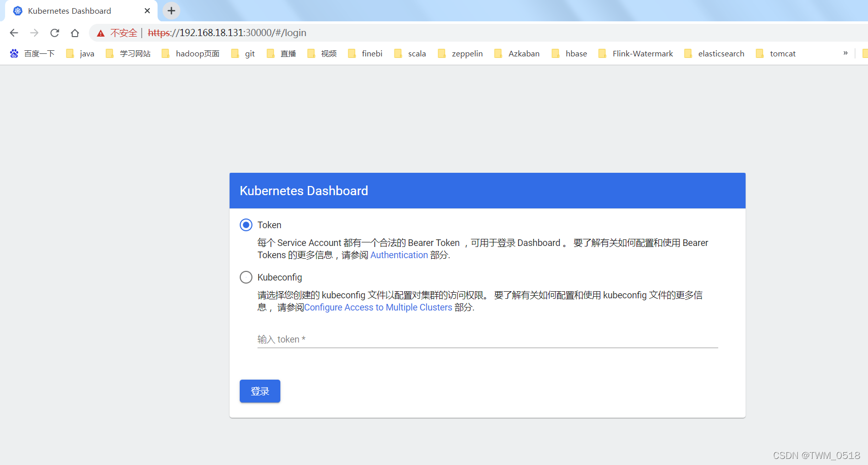
Task: Open the tomcat bookmark folder
Action: coord(776,53)
